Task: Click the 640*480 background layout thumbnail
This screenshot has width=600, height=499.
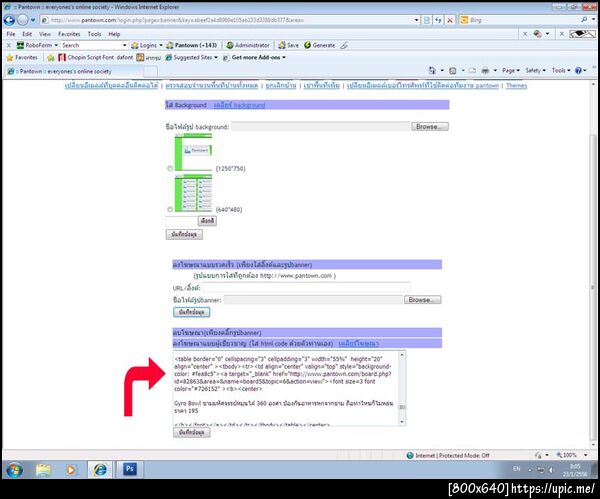Action: point(193,193)
